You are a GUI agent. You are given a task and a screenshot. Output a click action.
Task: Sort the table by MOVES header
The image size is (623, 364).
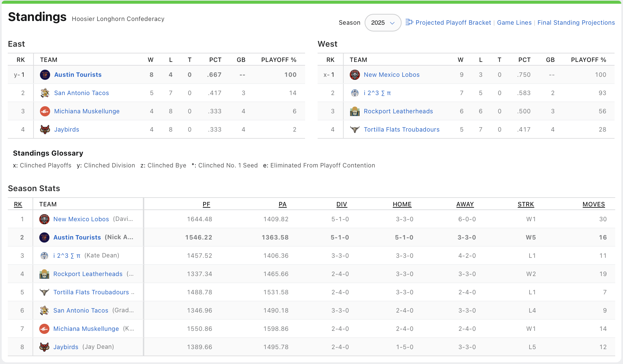pos(594,204)
